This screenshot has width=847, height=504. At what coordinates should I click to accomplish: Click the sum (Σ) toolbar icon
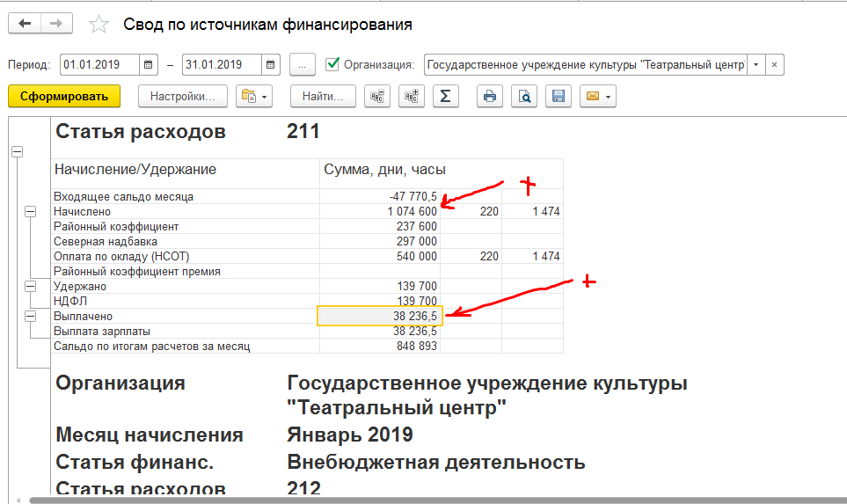pos(445,97)
